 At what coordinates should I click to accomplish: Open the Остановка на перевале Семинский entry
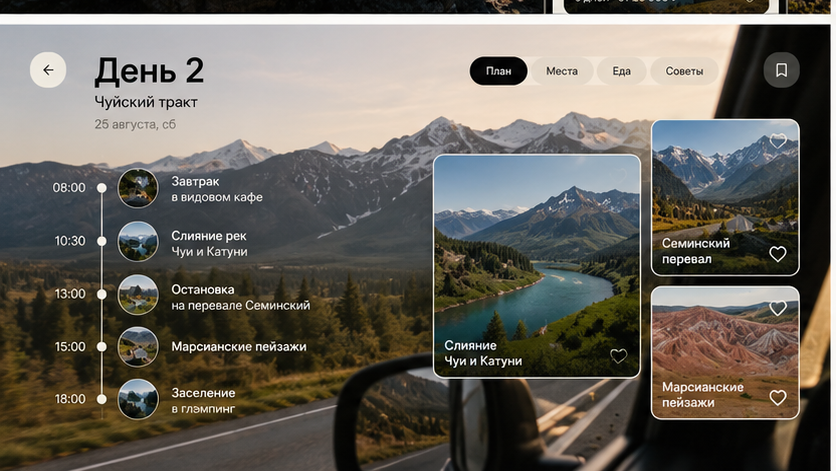click(240, 297)
